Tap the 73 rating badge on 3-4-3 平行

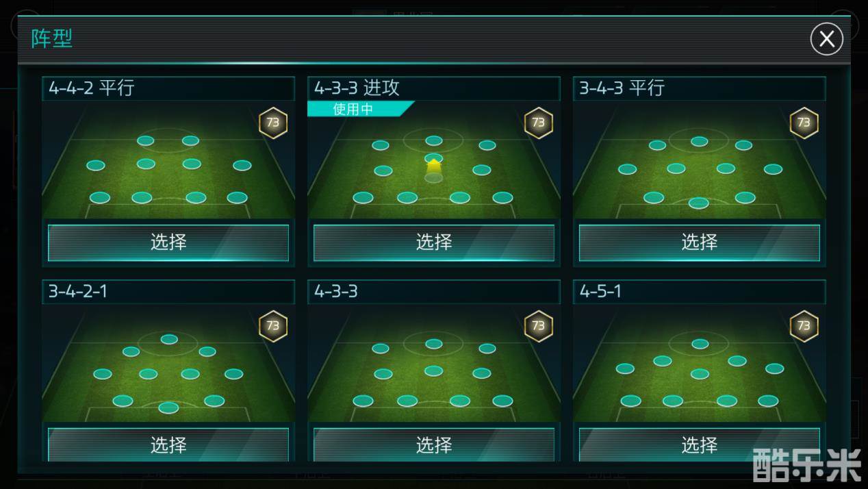pyautogui.click(x=804, y=123)
